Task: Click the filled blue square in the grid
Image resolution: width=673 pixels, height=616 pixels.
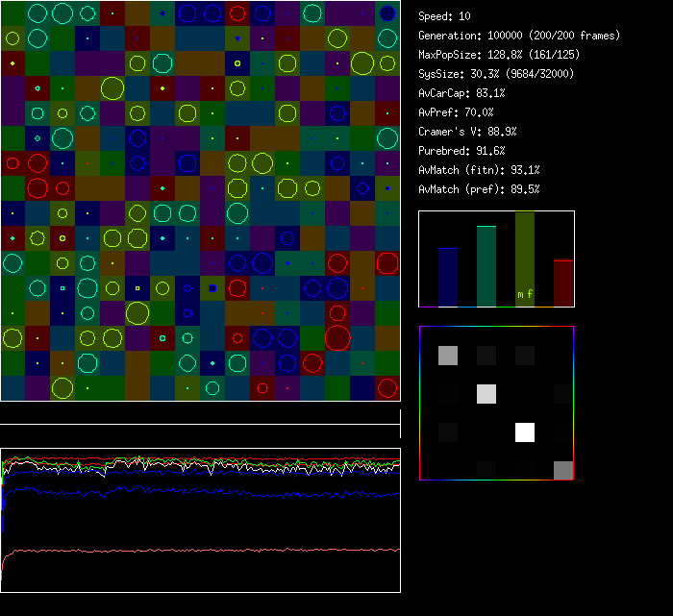Action: [x=212, y=287]
